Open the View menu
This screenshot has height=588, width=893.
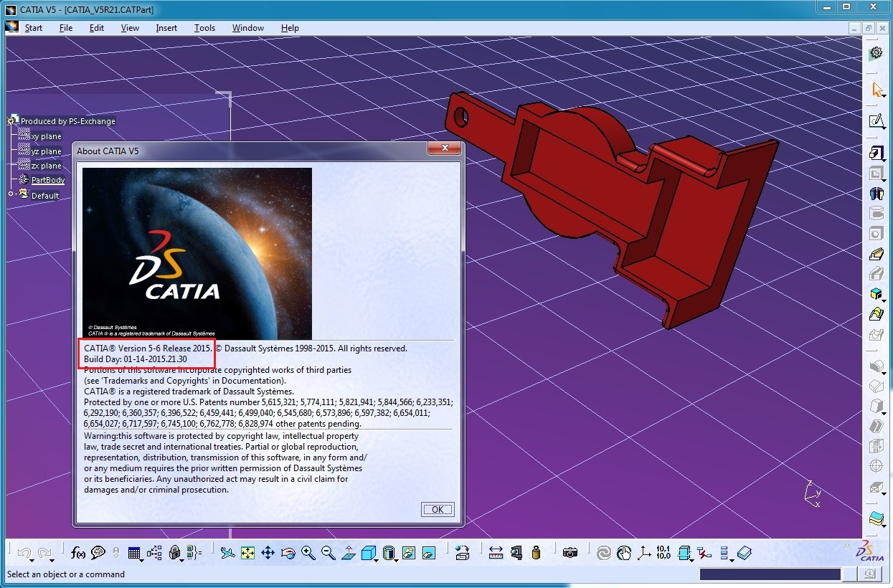[x=130, y=28]
